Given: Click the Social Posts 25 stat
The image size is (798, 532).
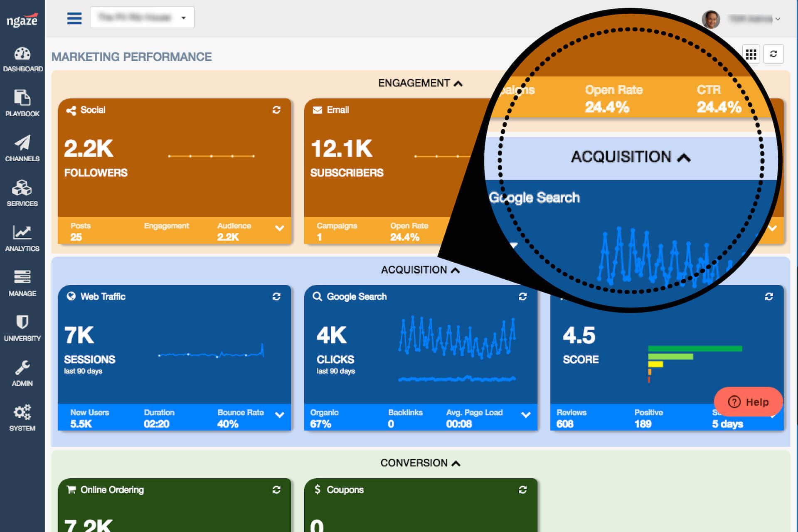Looking at the screenshot, I should click(x=80, y=231).
